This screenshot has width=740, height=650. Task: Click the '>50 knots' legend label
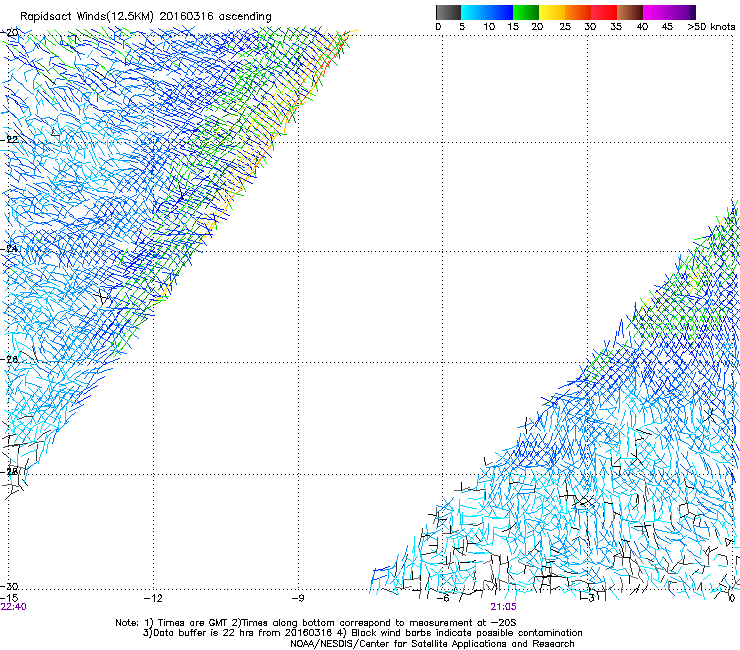click(x=711, y=26)
